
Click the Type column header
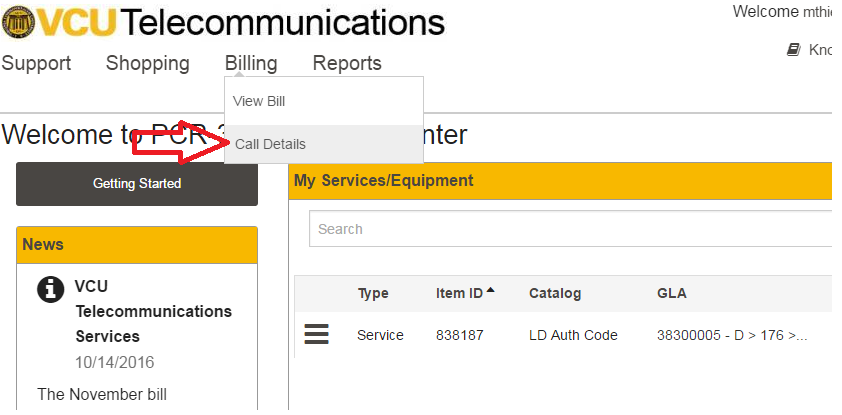coord(373,293)
